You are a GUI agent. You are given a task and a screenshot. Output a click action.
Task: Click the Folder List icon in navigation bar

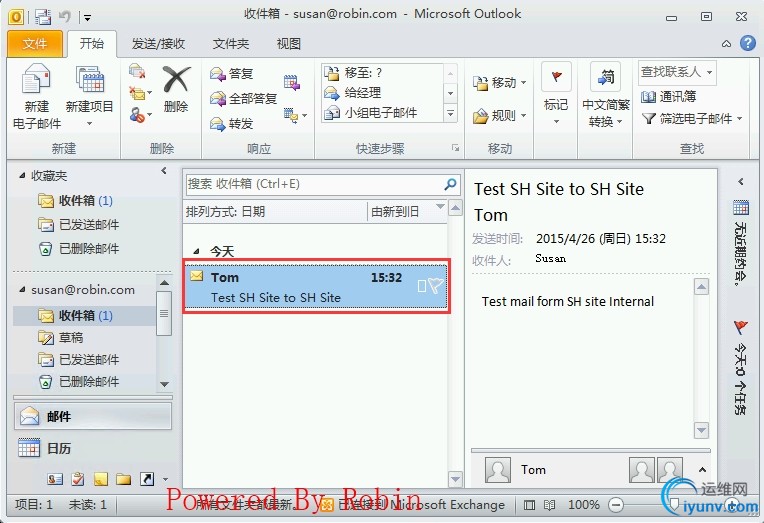124,479
